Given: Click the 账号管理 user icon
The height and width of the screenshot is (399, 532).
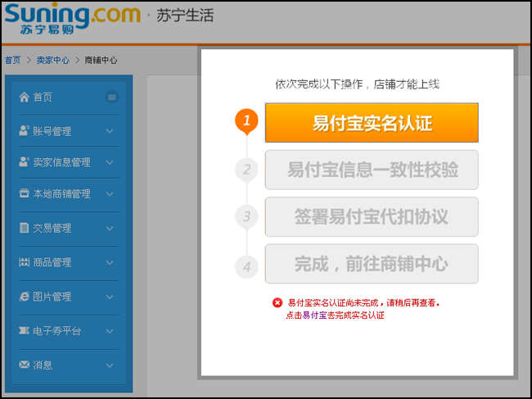Looking at the screenshot, I should (25, 131).
